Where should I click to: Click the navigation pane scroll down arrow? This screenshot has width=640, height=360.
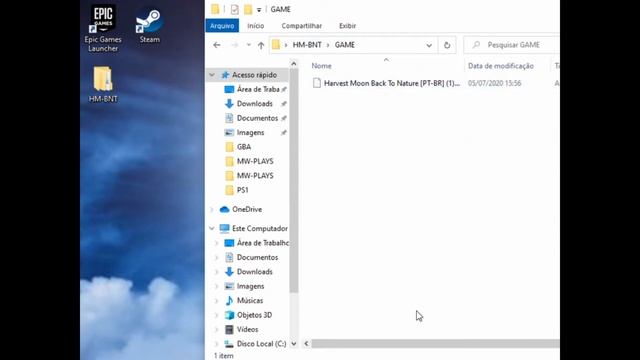click(294, 344)
